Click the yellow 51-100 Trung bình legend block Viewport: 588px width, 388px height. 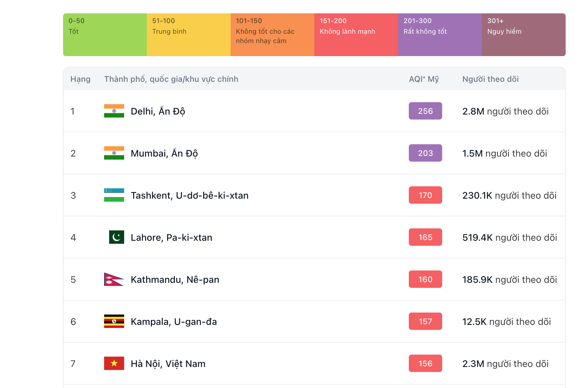[189, 35]
